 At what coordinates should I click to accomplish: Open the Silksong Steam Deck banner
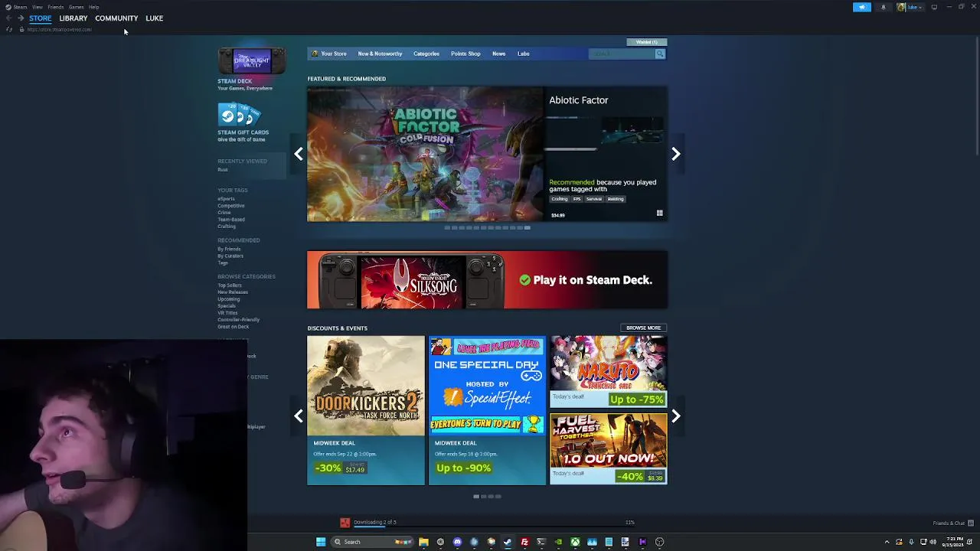click(487, 280)
